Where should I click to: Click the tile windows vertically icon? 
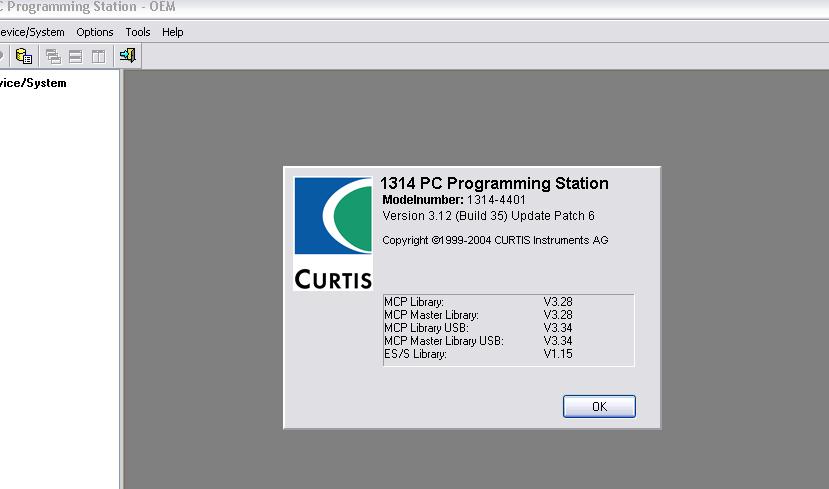pyautogui.click(x=97, y=56)
